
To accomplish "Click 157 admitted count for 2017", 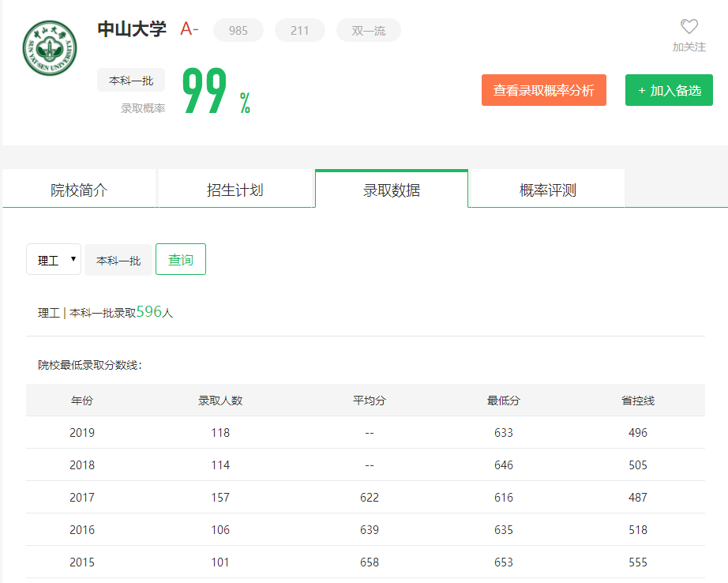I will coord(220,498).
